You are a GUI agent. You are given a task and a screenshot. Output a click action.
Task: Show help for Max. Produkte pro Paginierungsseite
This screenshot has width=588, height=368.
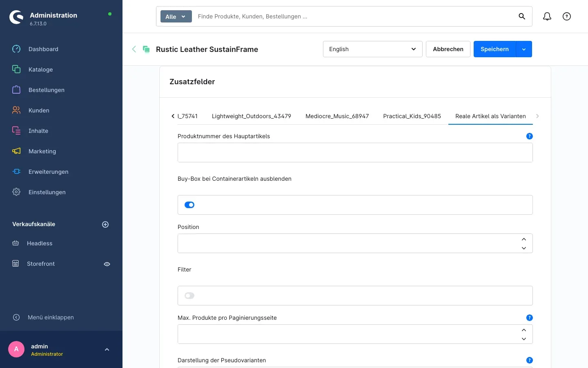click(x=530, y=318)
